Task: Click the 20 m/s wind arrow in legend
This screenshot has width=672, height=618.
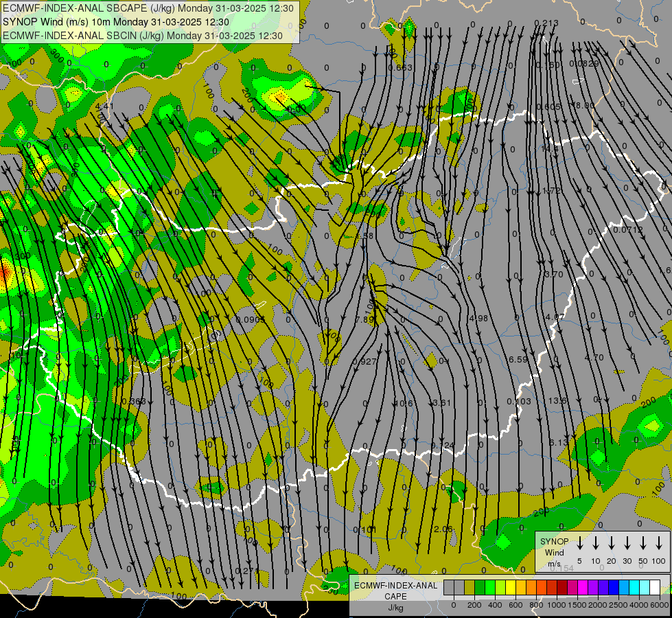Action: [x=612, y=543]
